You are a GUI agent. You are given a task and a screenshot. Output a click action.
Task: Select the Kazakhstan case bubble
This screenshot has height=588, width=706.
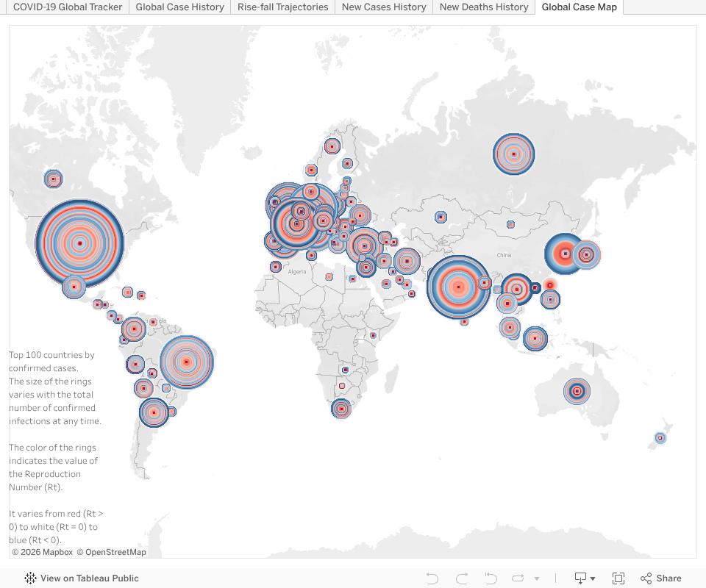pyautogui.click(x=441, y=218)
